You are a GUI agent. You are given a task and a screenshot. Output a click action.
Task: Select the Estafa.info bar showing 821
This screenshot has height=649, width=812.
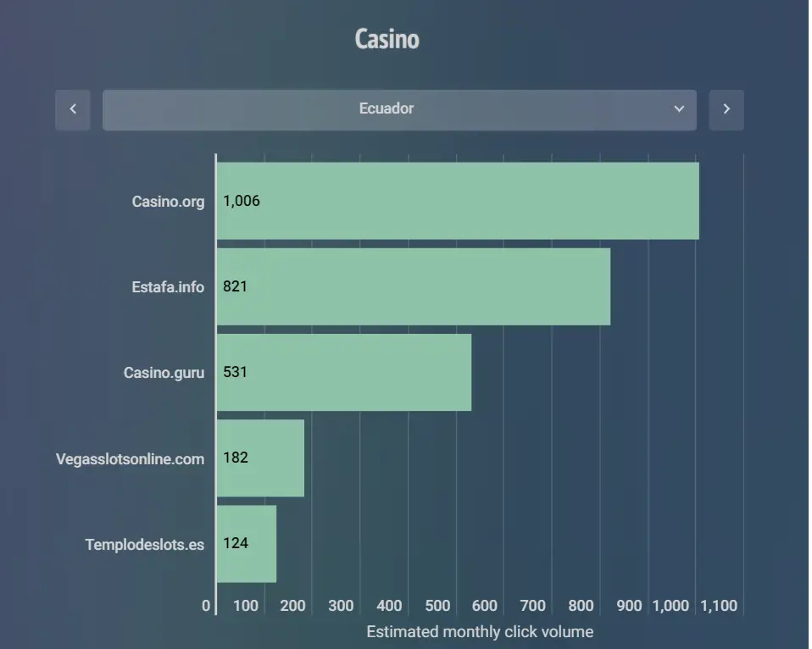coord(414,286)
